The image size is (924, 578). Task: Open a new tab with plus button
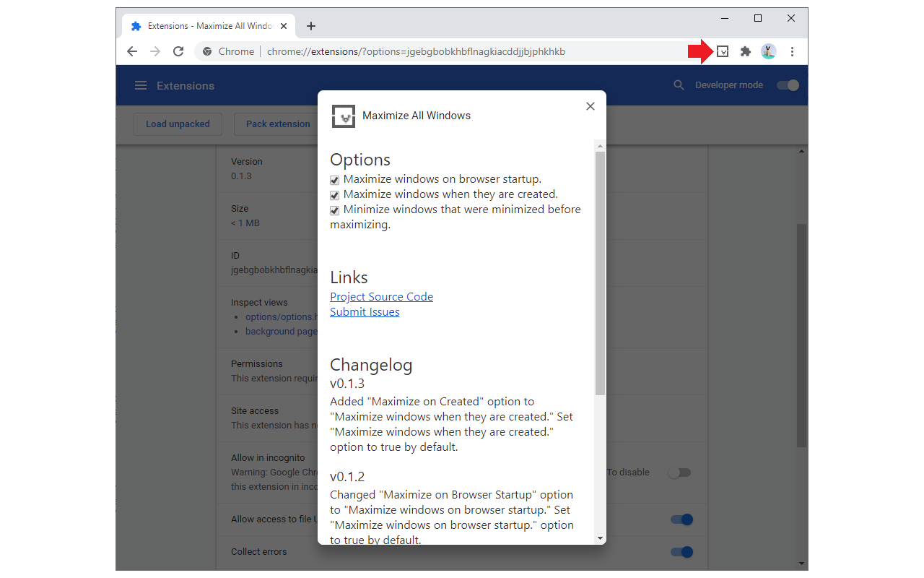311,26
